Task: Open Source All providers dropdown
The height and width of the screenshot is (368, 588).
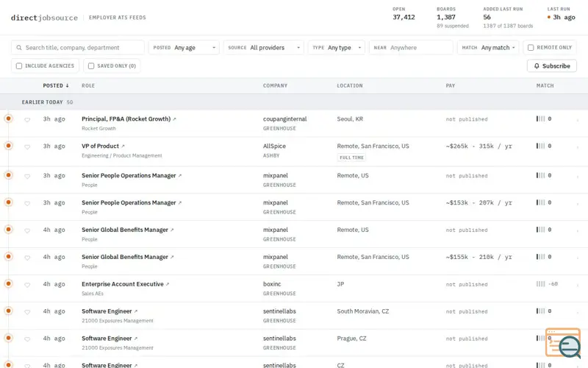Action: pyautogui.click(x=264, y=48)
